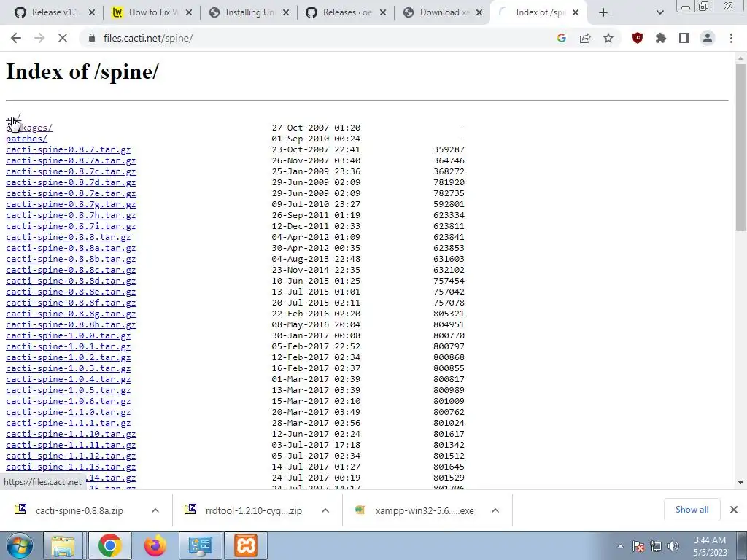Download cacti-spine-0.8.8a.tar.gz

(71, 248)
